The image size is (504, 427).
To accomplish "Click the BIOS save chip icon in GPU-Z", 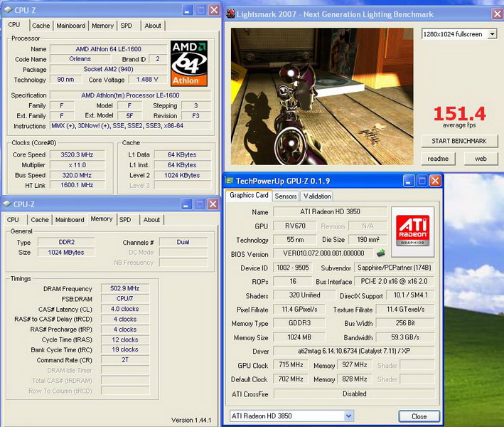I will [381, 253].
